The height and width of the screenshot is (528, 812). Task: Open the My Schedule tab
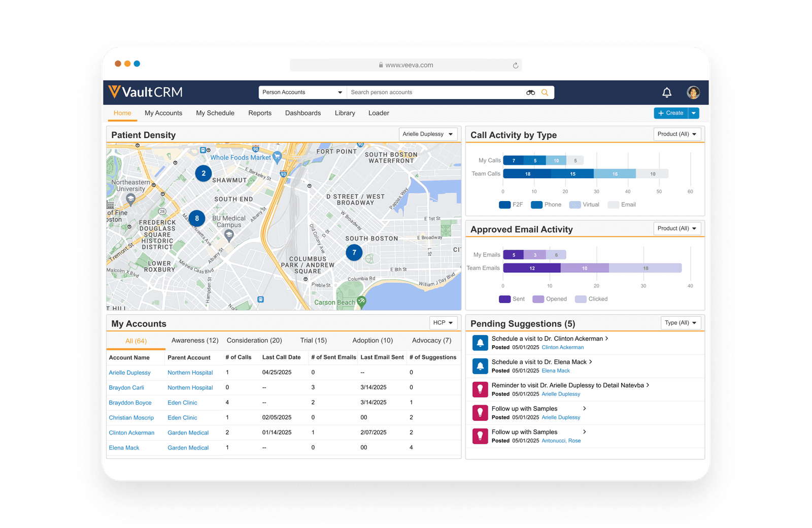(215, 113)
